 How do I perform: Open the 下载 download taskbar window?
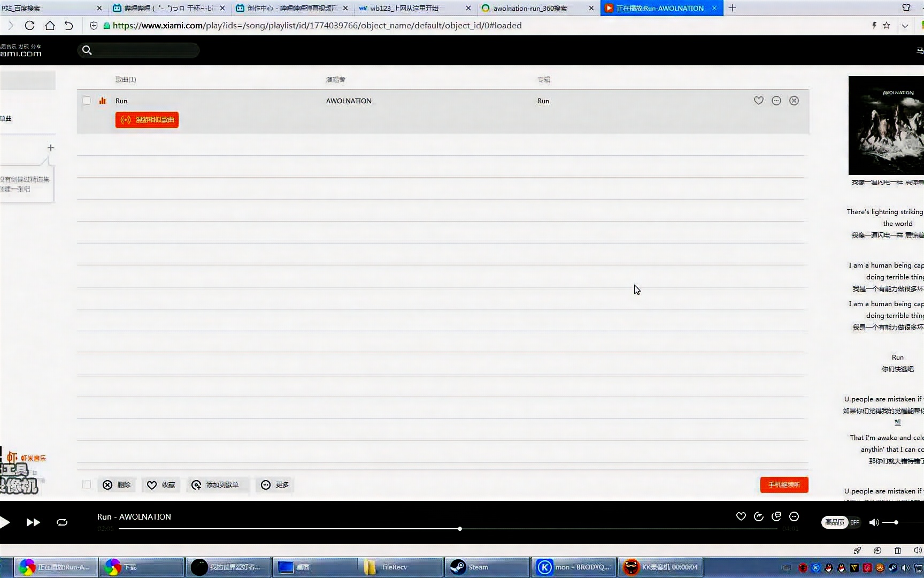point(141,567)
